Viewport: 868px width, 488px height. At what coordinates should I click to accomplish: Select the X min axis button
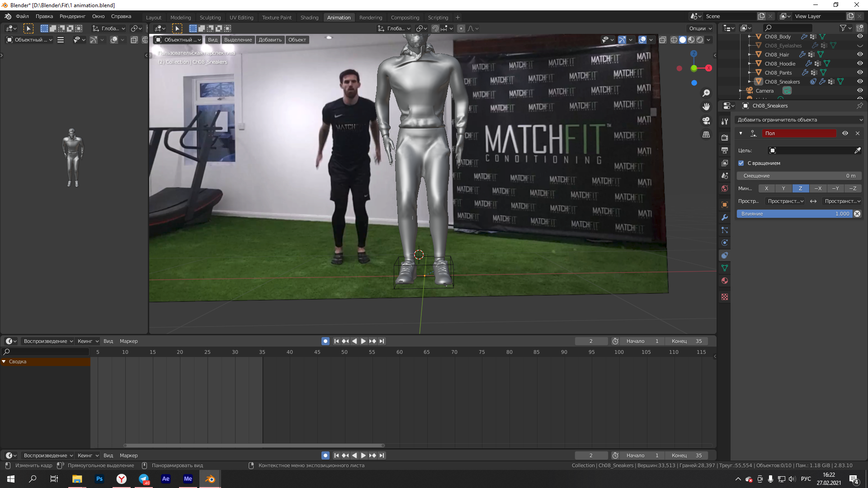(766, 188)
